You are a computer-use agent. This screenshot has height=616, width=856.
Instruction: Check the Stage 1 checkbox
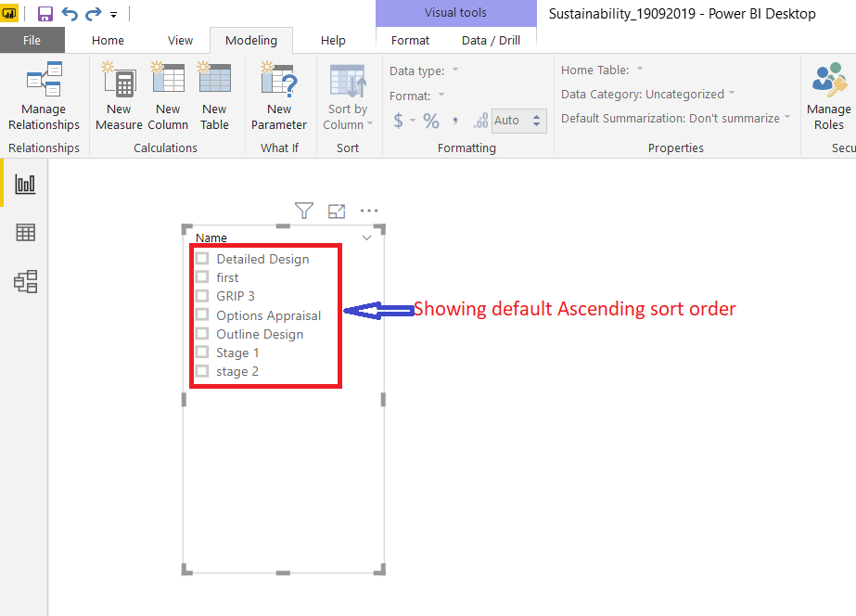[x=202, y=353]
